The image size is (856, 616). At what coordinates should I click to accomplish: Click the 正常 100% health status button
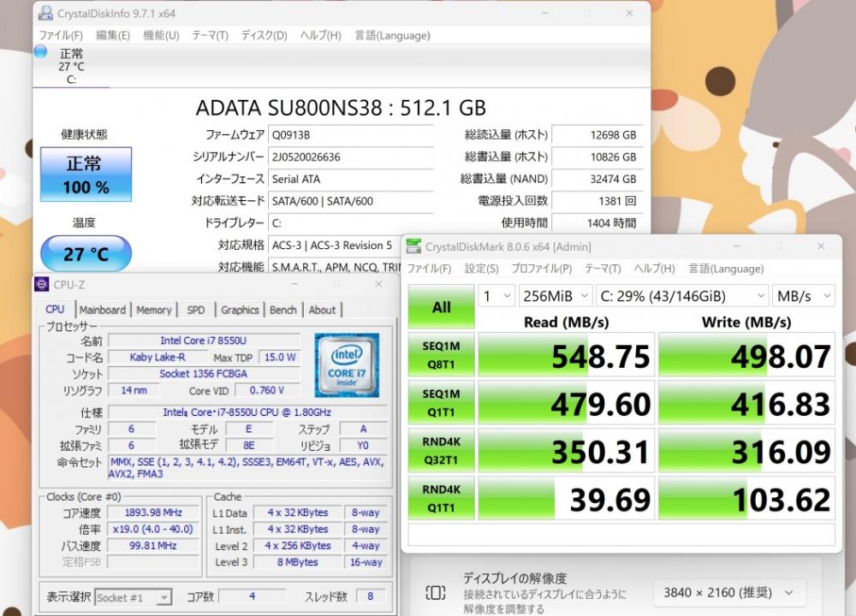click(x=86, y=175)
